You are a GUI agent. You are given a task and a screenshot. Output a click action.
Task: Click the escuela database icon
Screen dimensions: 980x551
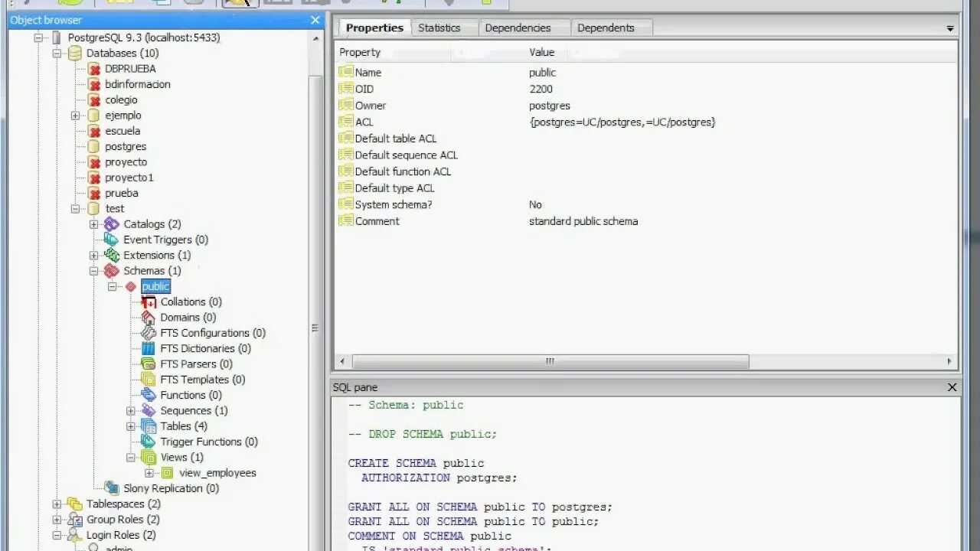[93, 131]
